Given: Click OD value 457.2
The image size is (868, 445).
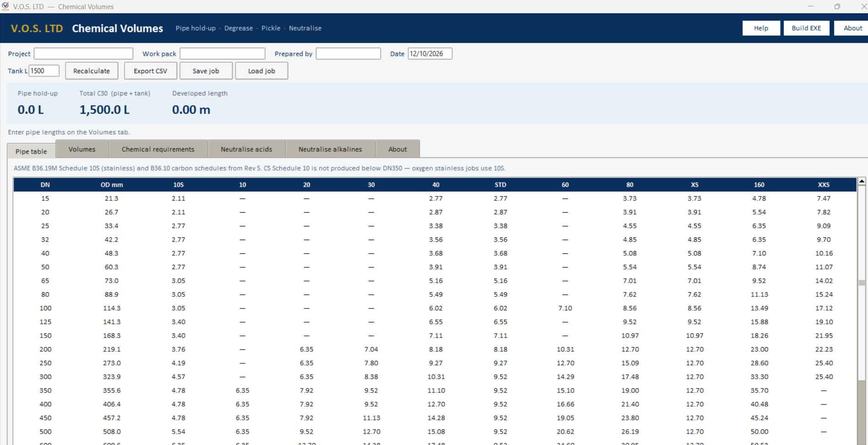Looking at the screenshot, I should point(112,418).
